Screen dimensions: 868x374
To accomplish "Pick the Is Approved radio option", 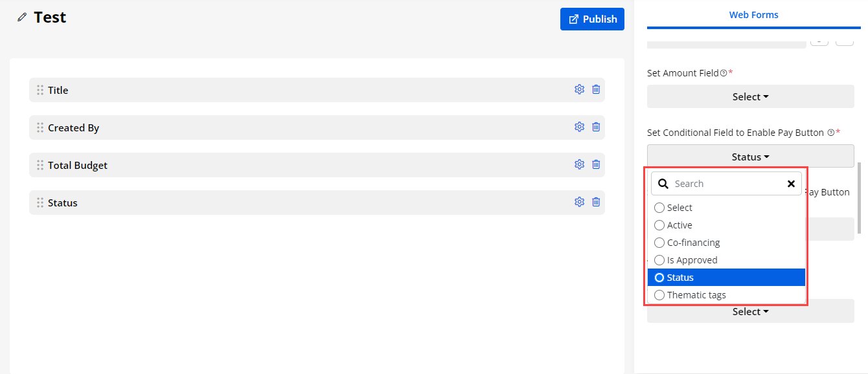I will click(x=659, y=260).
